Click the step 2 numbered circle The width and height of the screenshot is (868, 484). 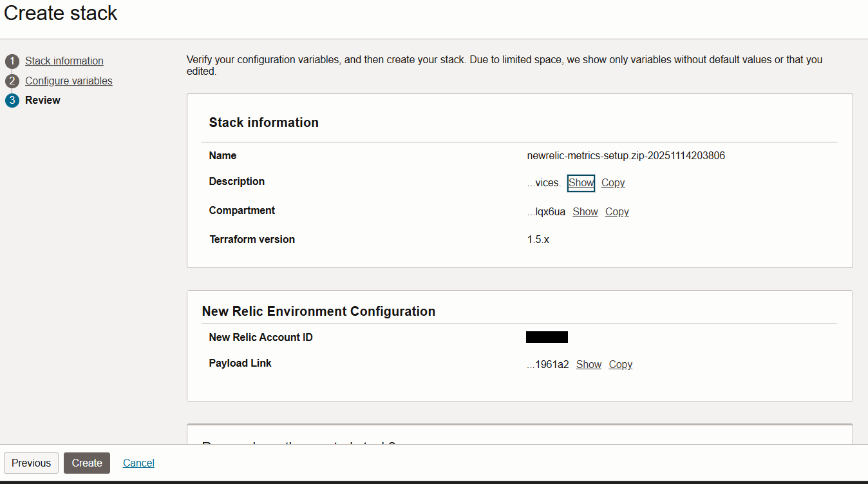[11, 81]
